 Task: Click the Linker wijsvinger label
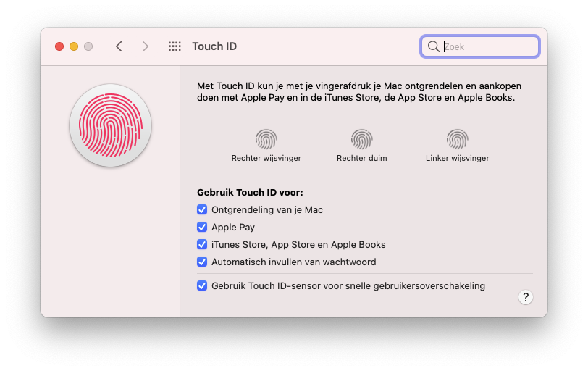coord(457,158)
